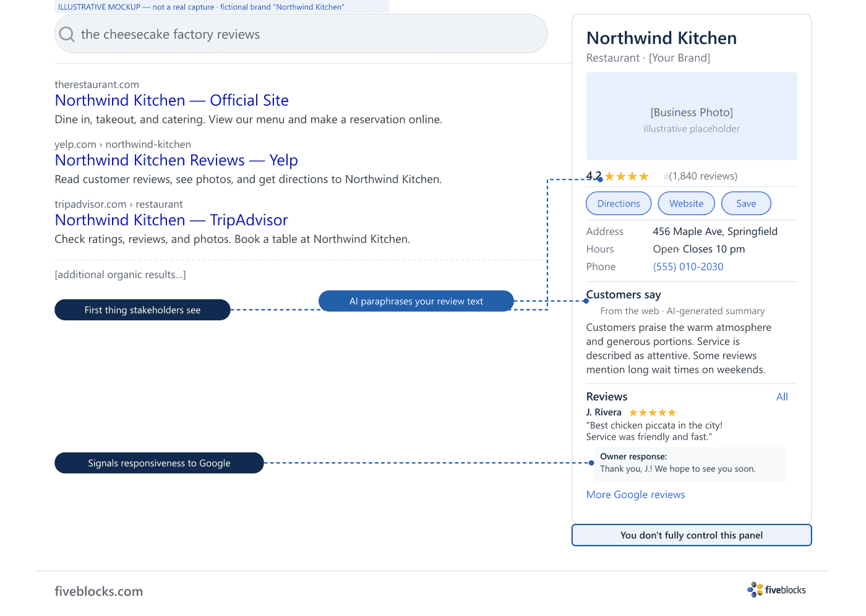This screenshot has width=866, height=616.
Task: Click hours text Open · Closes 10 pm
Action: pyautogui.click(x=698, y=249)
